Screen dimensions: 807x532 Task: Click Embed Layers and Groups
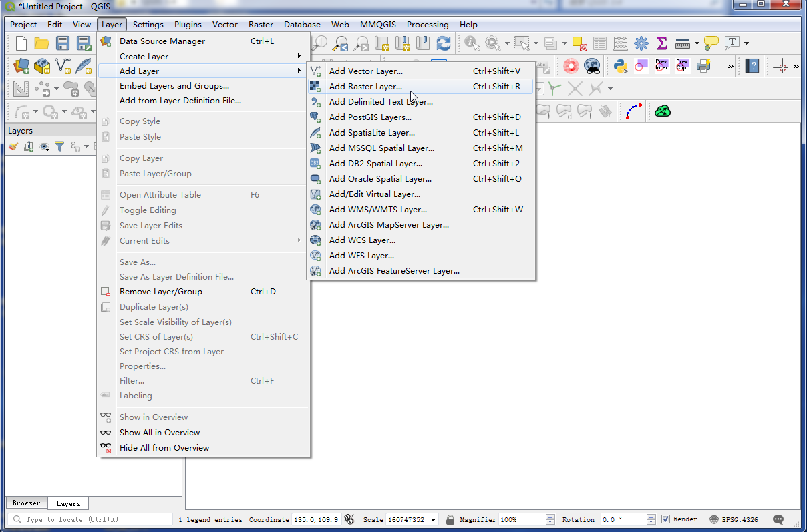tap(204, 85)
